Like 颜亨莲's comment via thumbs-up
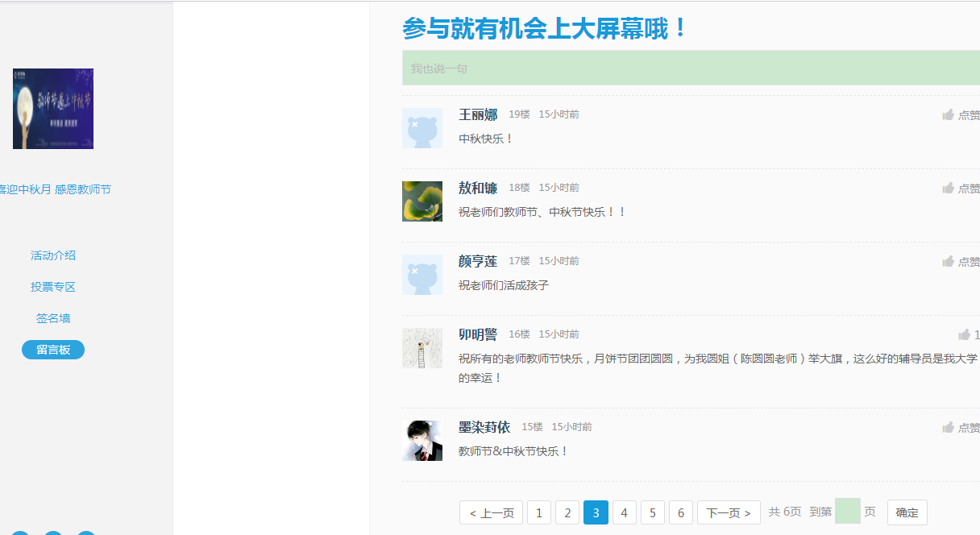This screenshot has width=980, height=535. tap(949, 262)
